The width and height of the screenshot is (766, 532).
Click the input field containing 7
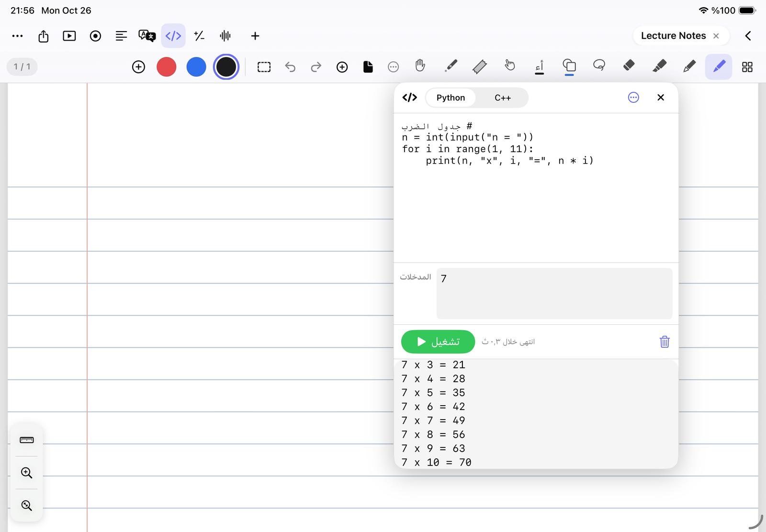[x=554, y=293]
